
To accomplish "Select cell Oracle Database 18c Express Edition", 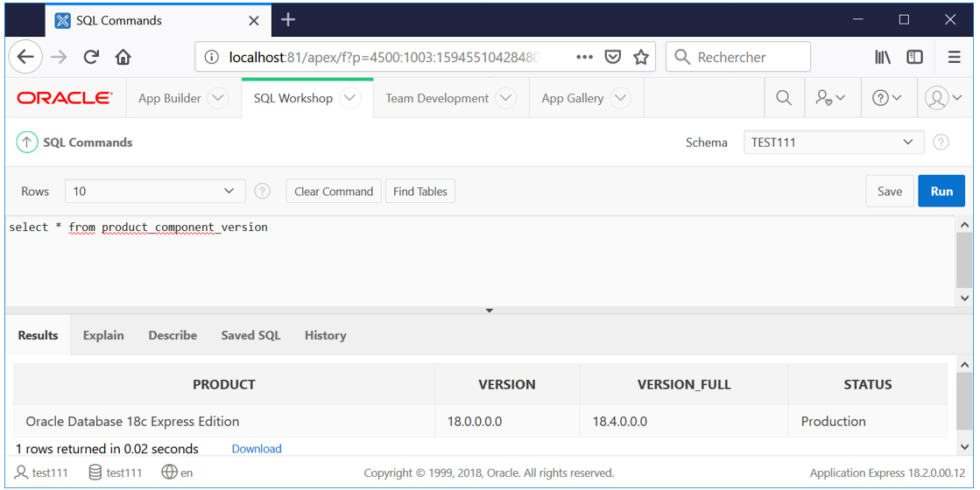I will click(223, 422).
